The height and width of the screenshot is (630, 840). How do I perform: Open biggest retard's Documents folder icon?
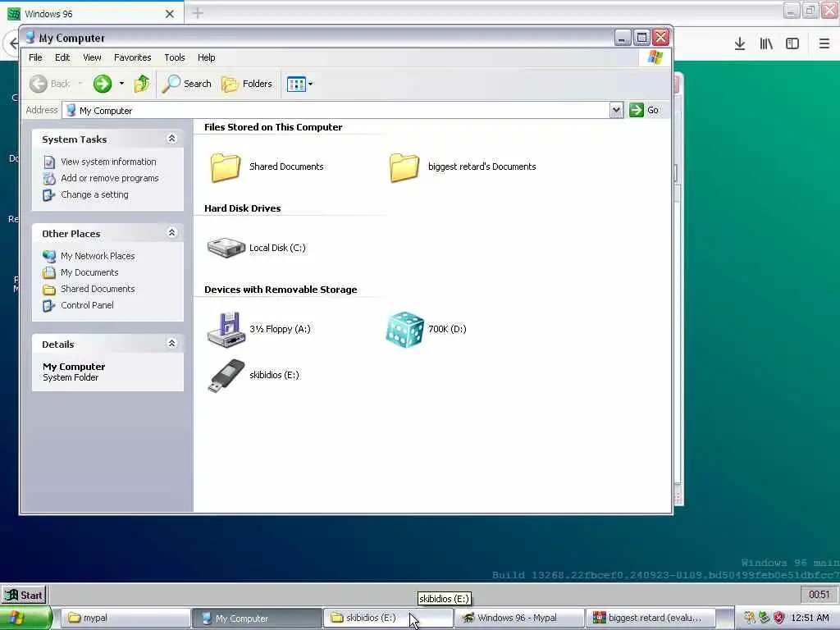pyautogui.click(x=404, y=167)
